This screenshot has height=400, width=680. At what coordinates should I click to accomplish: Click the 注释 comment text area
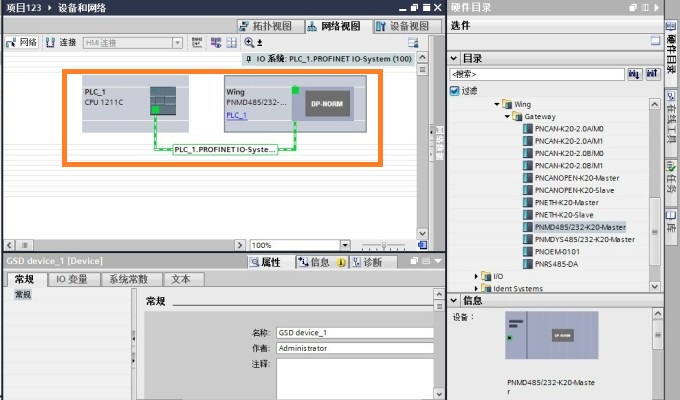tap(355, 378)
